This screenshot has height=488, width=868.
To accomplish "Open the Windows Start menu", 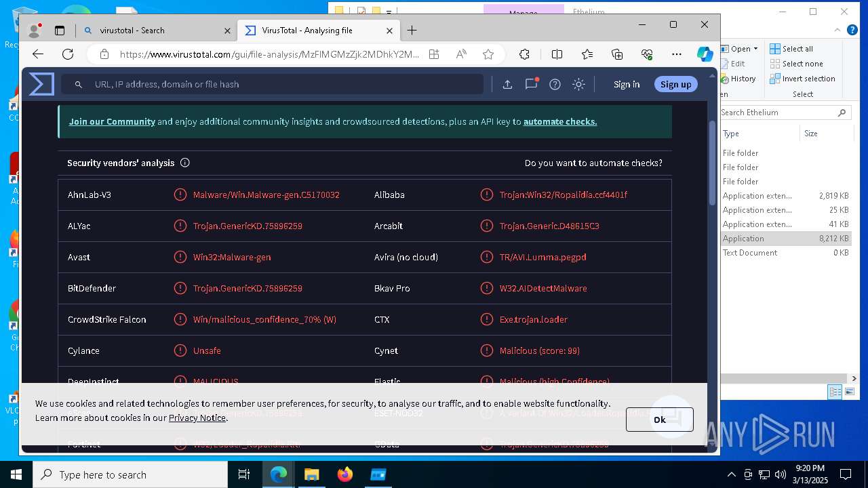I will (x=16, y=474).
